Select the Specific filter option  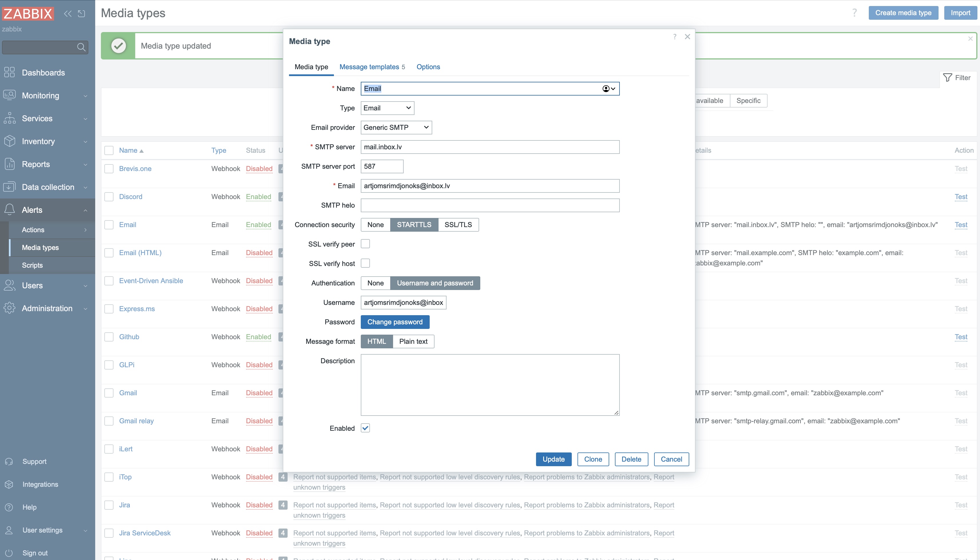(748, 101)
